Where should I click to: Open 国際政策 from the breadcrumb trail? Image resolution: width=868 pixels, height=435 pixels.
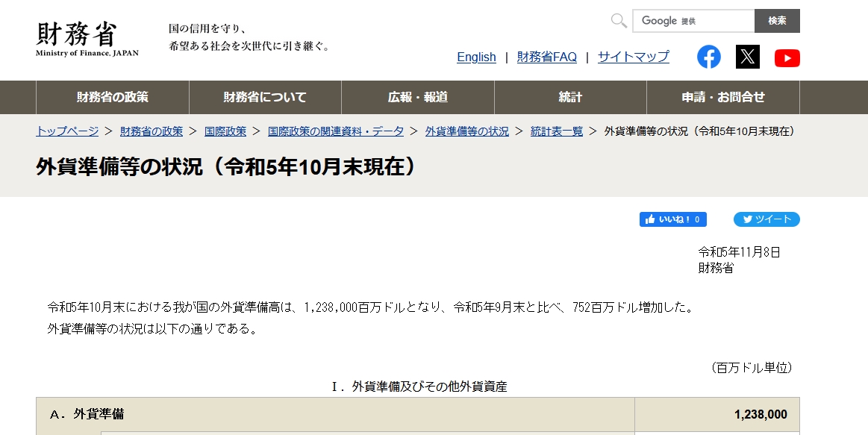coord(225,131)
